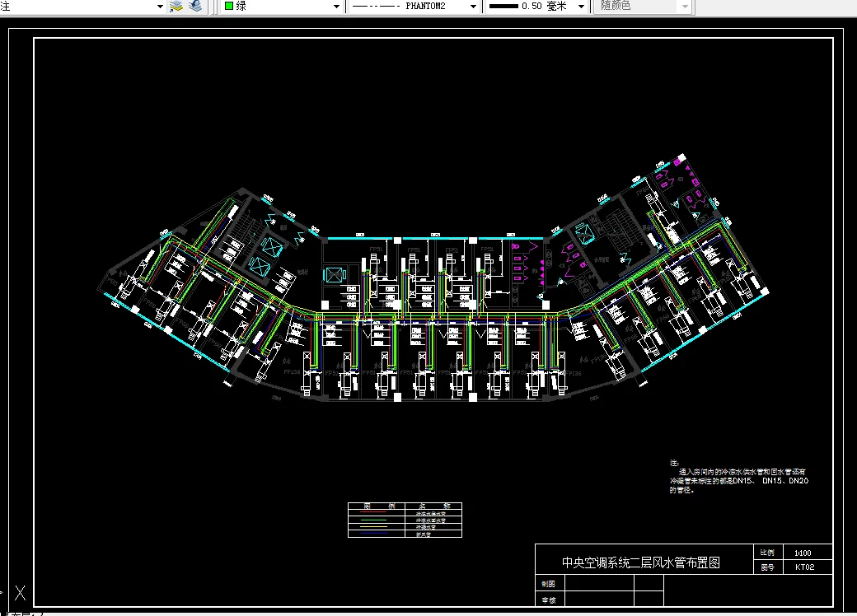
Task: Expand the color control dropdown showing 绿
Action: [x=338, y=7]
